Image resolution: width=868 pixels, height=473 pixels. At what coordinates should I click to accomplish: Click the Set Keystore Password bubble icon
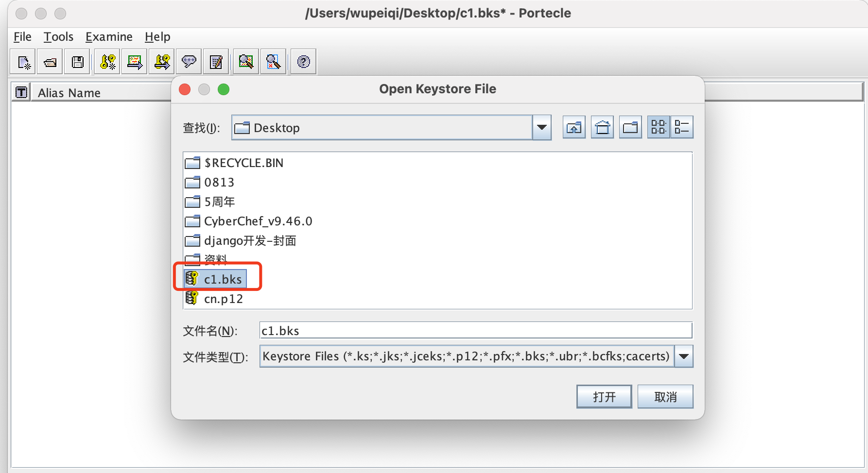189,62
